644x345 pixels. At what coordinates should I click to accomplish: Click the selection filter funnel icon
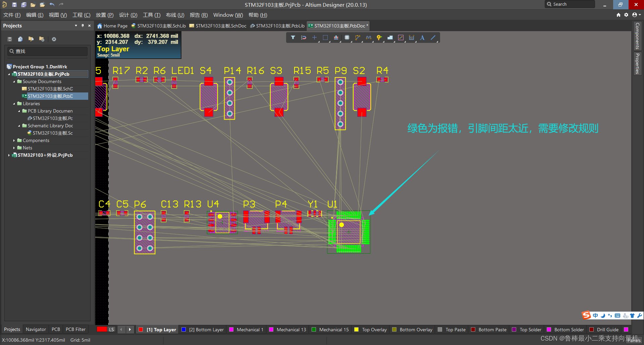[x=293, y=38]
